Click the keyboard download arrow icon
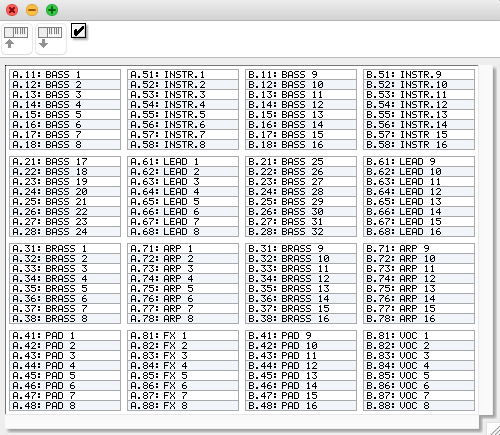The width and height of the screenshot is (500, 435). click(x=51, y=39)
